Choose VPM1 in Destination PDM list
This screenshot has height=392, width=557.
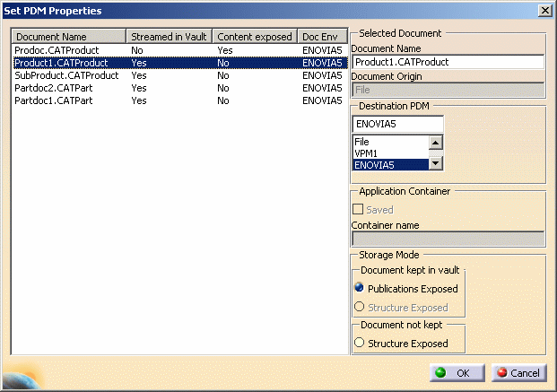click(391, 153)
